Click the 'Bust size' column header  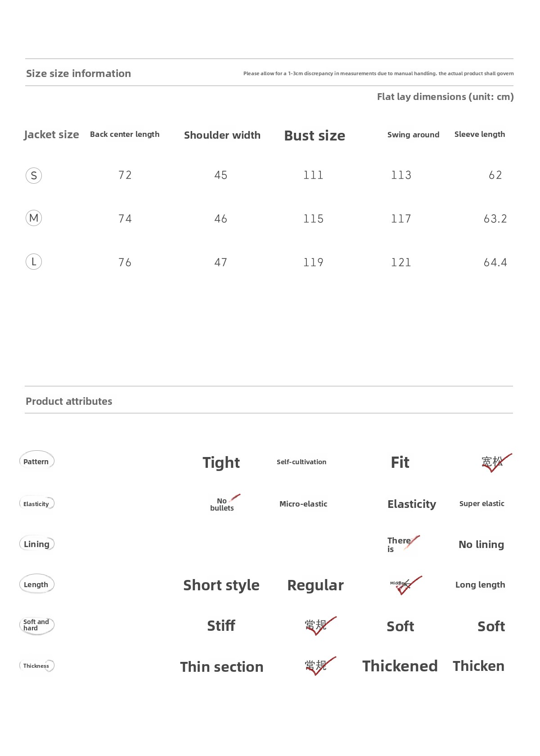[x=315, y=136]
